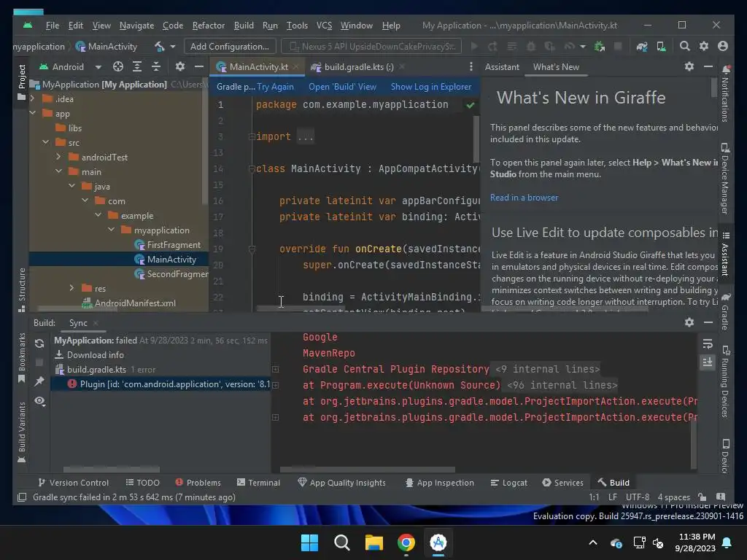Expand the res folder
The image size is (747, 560).
point(72,288)
